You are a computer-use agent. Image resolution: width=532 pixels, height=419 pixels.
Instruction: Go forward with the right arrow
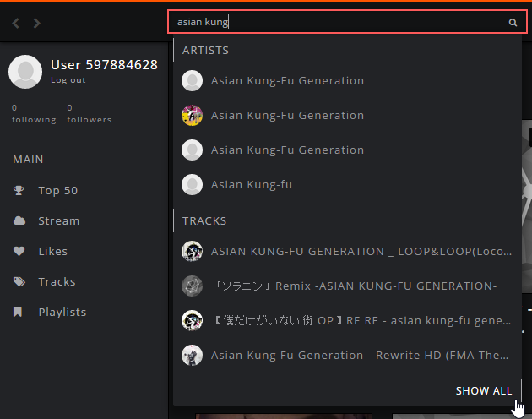point(36,24)
